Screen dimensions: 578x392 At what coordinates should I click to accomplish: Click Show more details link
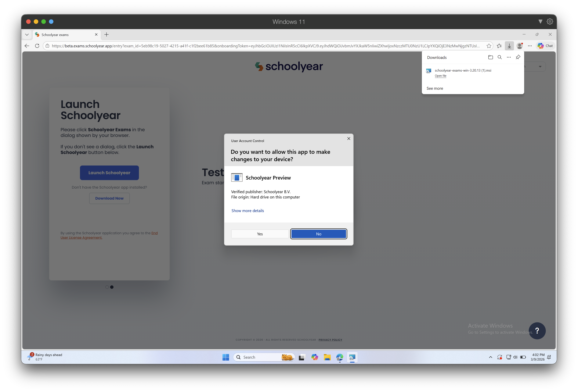(x=247, y=211)
